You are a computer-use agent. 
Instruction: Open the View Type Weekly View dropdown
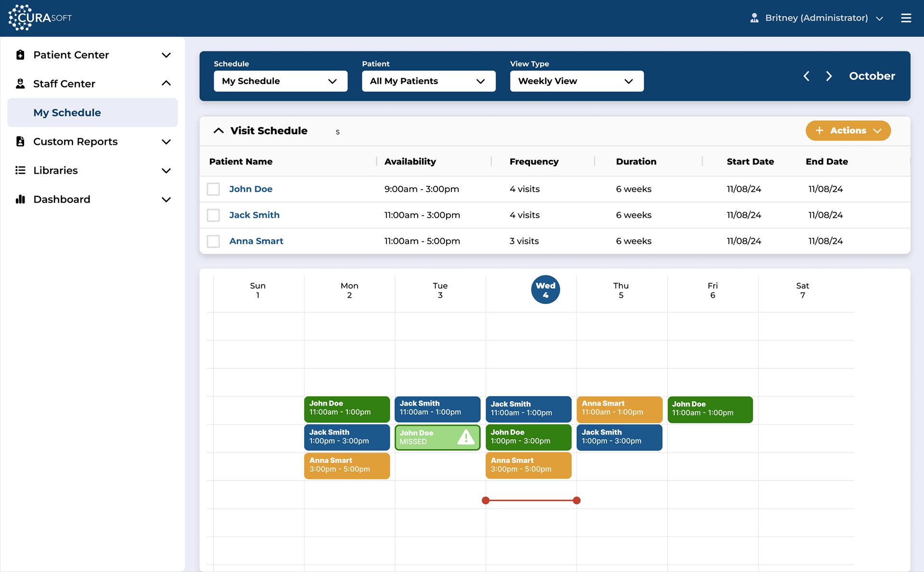point(577,81)
